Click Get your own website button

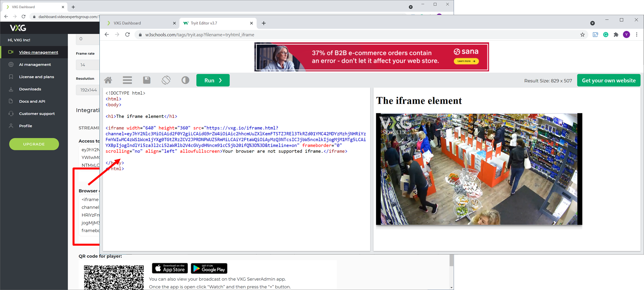pyautogui.click(x=609, y=80)
